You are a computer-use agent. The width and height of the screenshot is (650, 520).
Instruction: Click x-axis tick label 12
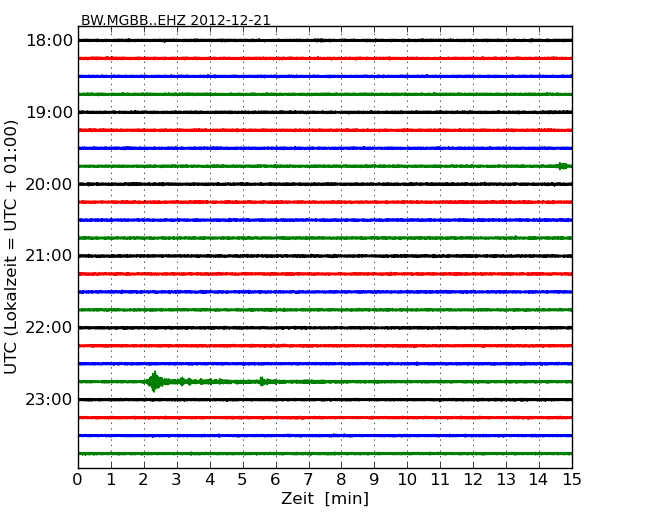tap(473, 480)
